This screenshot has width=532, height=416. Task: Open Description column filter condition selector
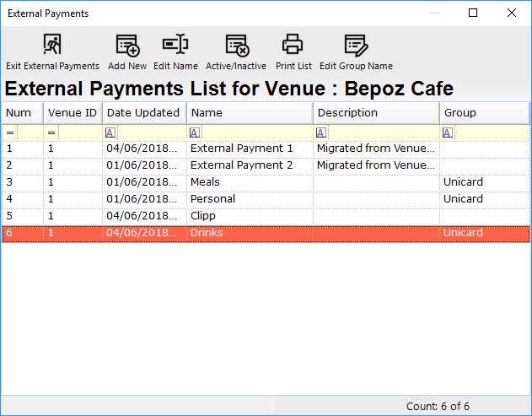click(x=321, y=132)
